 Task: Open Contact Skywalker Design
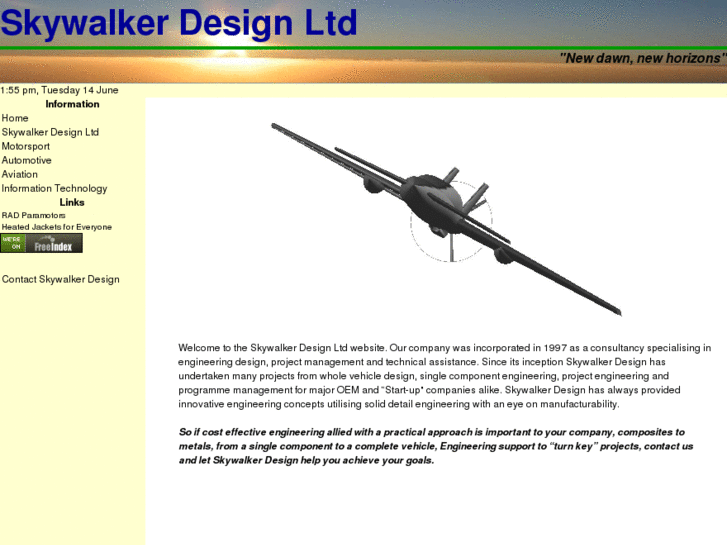tap(61, 279)
